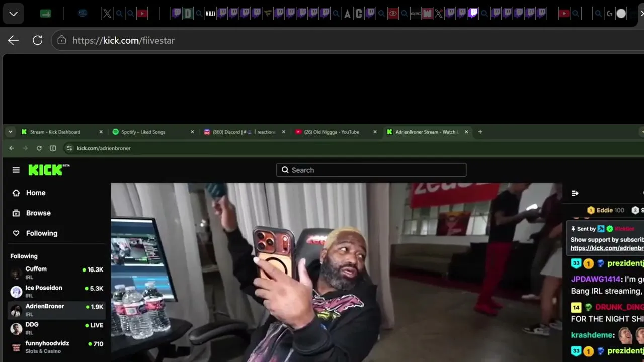This screenshot has height=362, width=644.
Task: Click the Eddie 100 leaderboard entry
Action: (605, 210)
